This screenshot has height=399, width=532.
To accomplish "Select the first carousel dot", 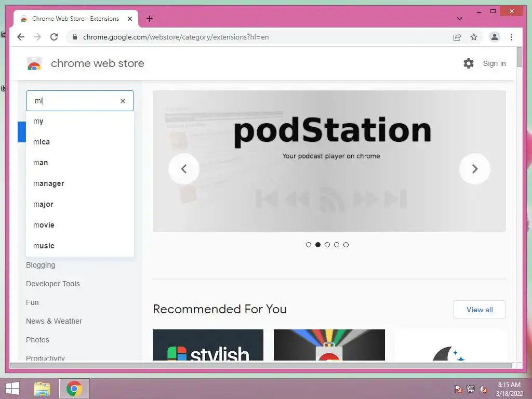I will (309, 245).
